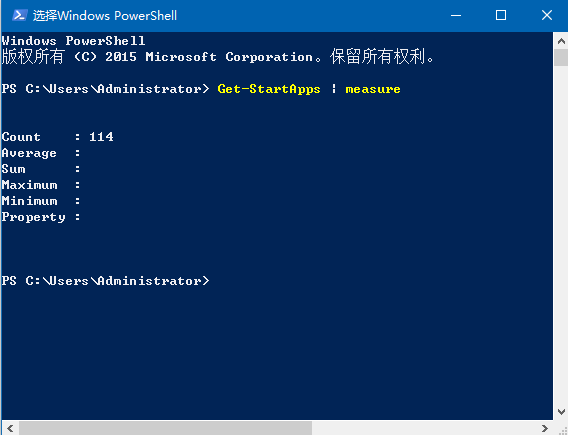Click the window resize grip corner
This screenshot has height=435, width=568.
point(561,428)
